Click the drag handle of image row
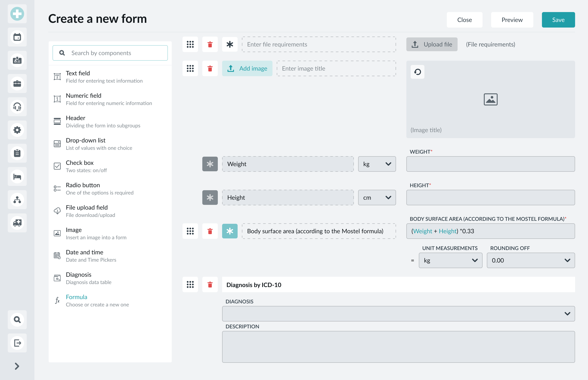This screenshot has height=380, width=588. (190, 68)
